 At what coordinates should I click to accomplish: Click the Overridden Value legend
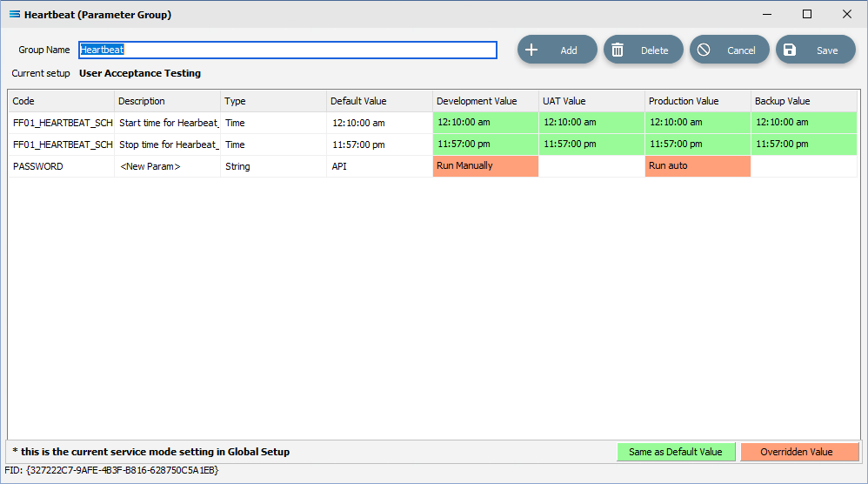coord(799,452)
